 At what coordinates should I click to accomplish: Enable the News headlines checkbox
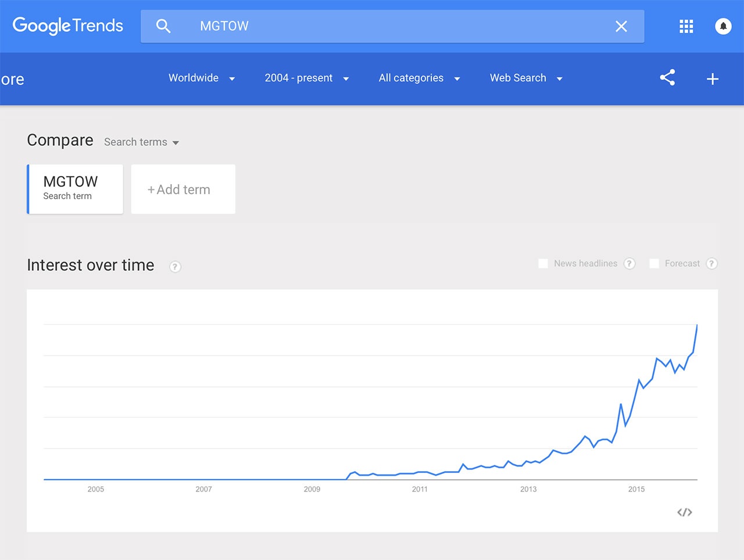(543, 264)
